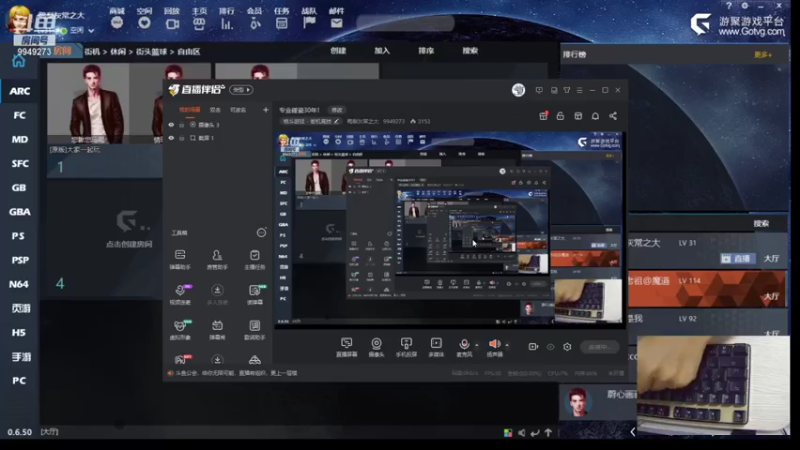This screenshot has width=800, height=450.
Task: Click 创建 to create a room
Action: (338, 51)
